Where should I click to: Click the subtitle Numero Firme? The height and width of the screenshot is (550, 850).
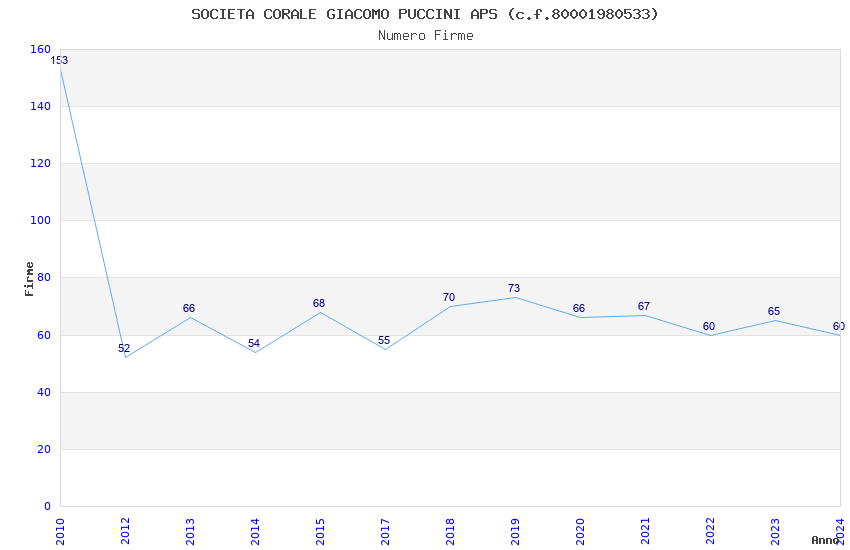pos(426,36)
